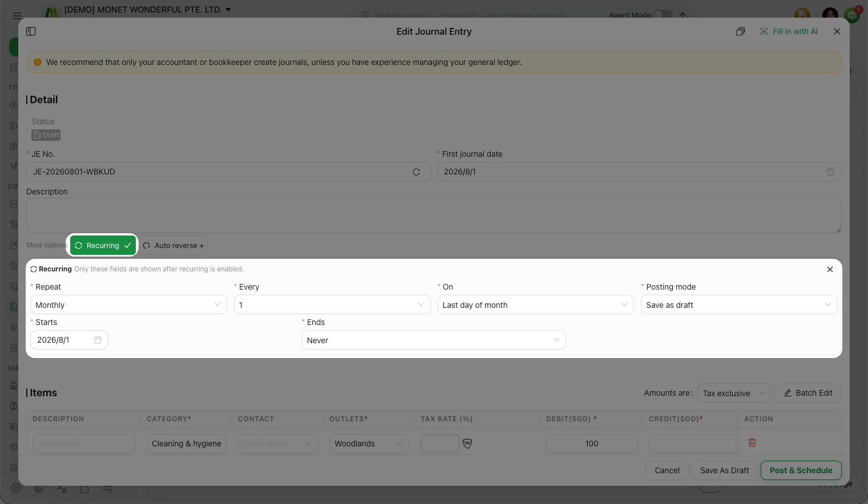Open the Contact Please select dropdown
The image size is (868, 504).
click(278, 444)
